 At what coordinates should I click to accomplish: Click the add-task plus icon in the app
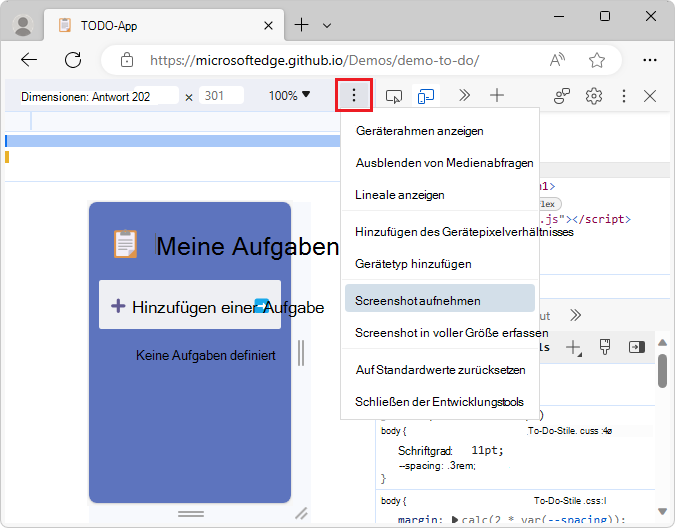(118, 306)
